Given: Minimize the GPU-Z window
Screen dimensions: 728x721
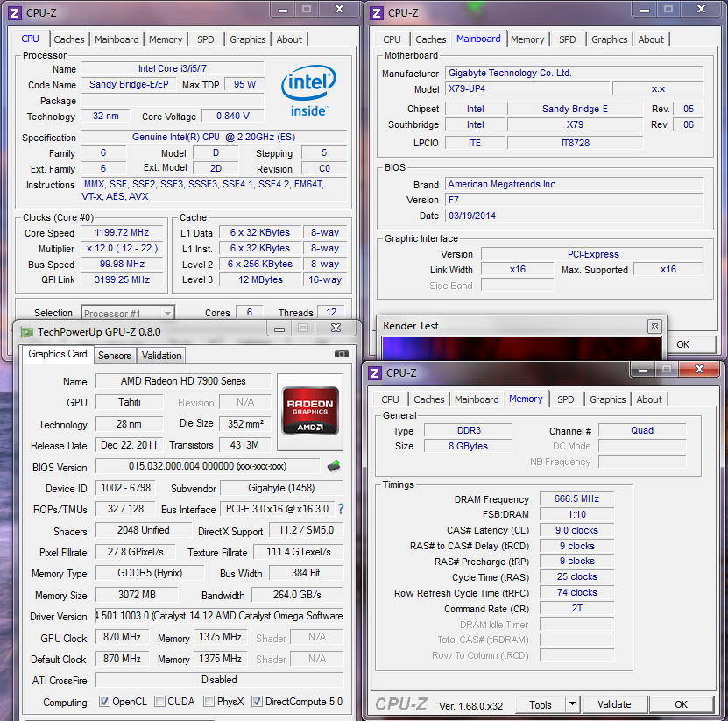Looking at the screenshot, I should coord(279,329).
